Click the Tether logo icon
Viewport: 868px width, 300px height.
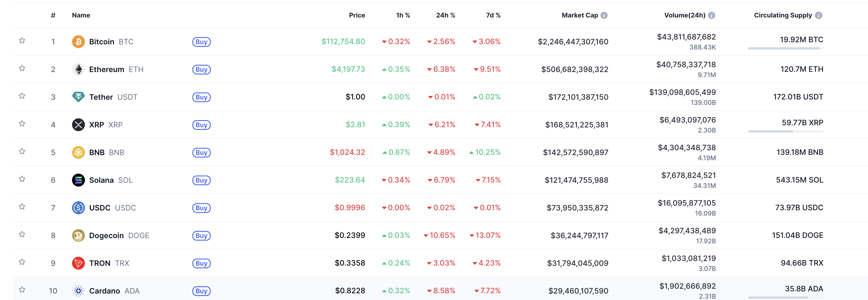pyautogui.click(x=78, y=97)
